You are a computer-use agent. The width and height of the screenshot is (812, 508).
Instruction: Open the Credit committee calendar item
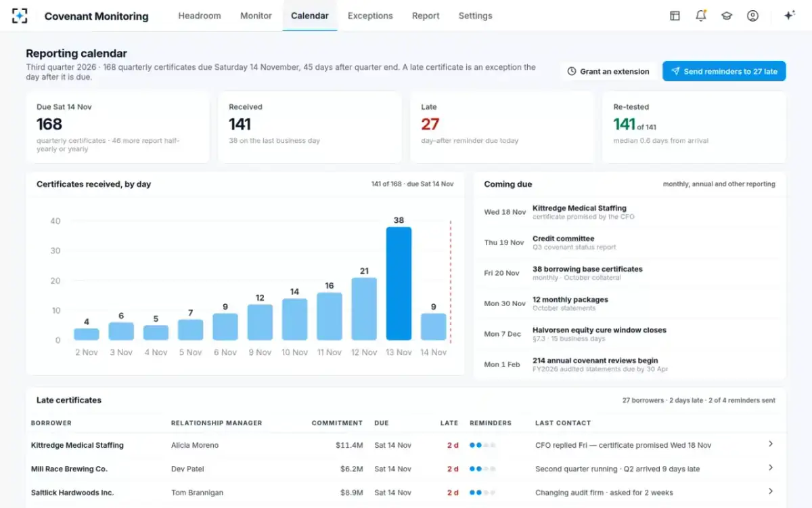[630, 242]
